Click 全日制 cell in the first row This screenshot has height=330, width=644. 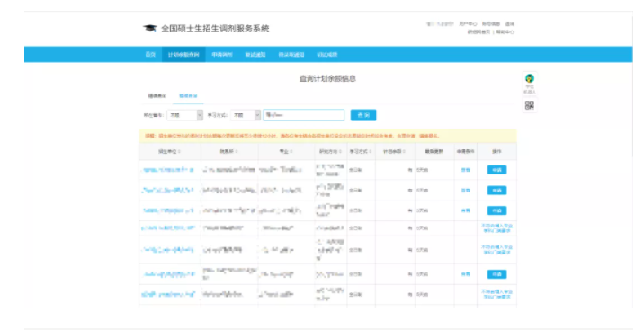[x=355, y=170]
